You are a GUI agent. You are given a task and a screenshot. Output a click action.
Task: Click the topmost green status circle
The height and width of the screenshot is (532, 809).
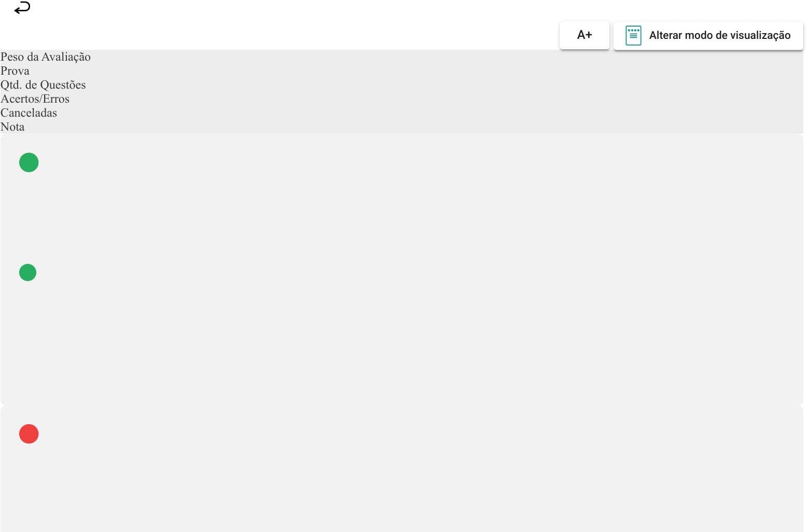pos(29,162)
